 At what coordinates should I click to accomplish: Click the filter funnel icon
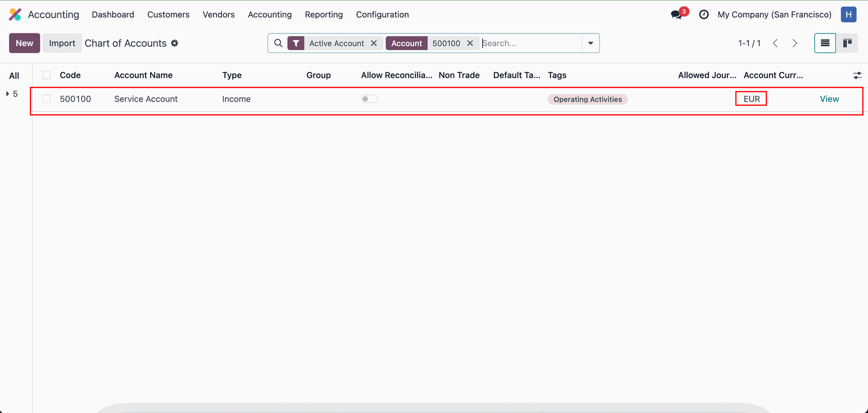coord(296,43)
